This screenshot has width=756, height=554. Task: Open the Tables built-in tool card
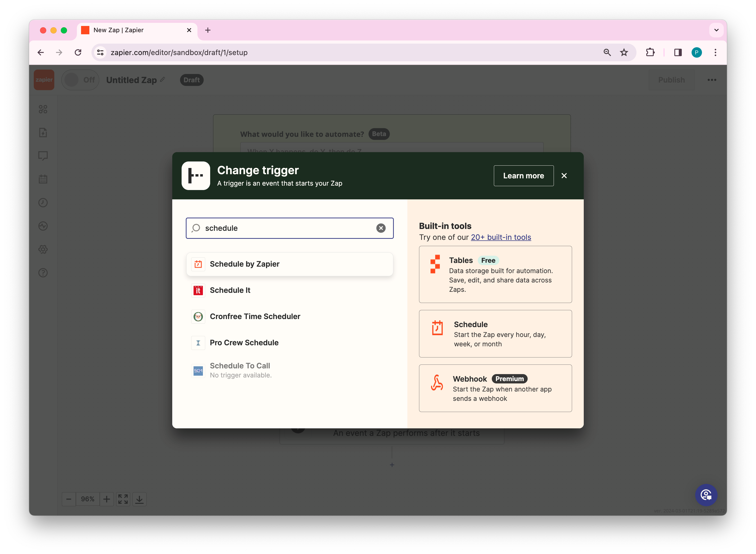(x=495, y=274)
